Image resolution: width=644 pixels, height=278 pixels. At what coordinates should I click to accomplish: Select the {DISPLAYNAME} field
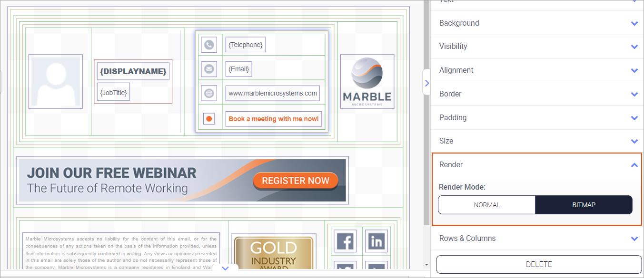pyautogui.click(x=133, y=71)
